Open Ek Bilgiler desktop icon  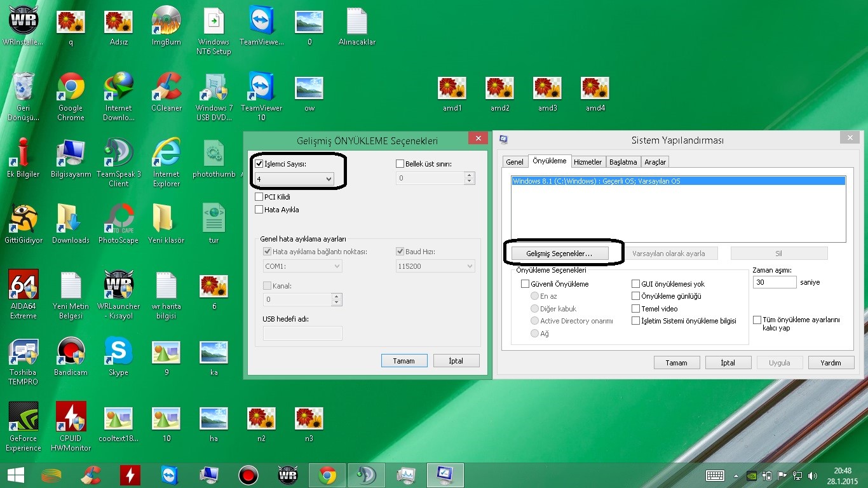tap(24, 159)
